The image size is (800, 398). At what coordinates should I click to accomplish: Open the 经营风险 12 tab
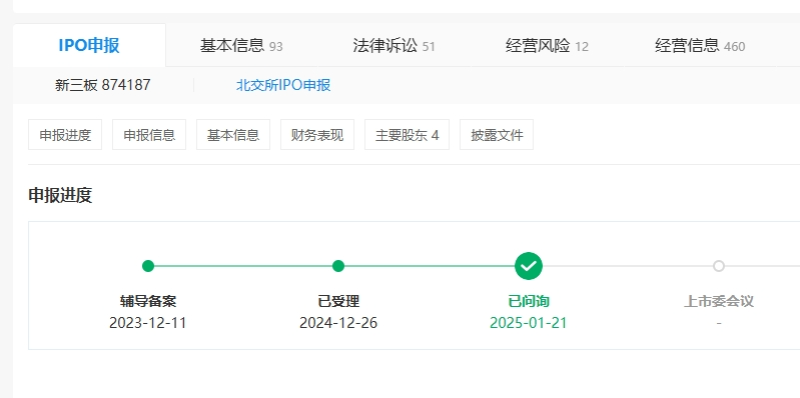[x=547, y=46]
